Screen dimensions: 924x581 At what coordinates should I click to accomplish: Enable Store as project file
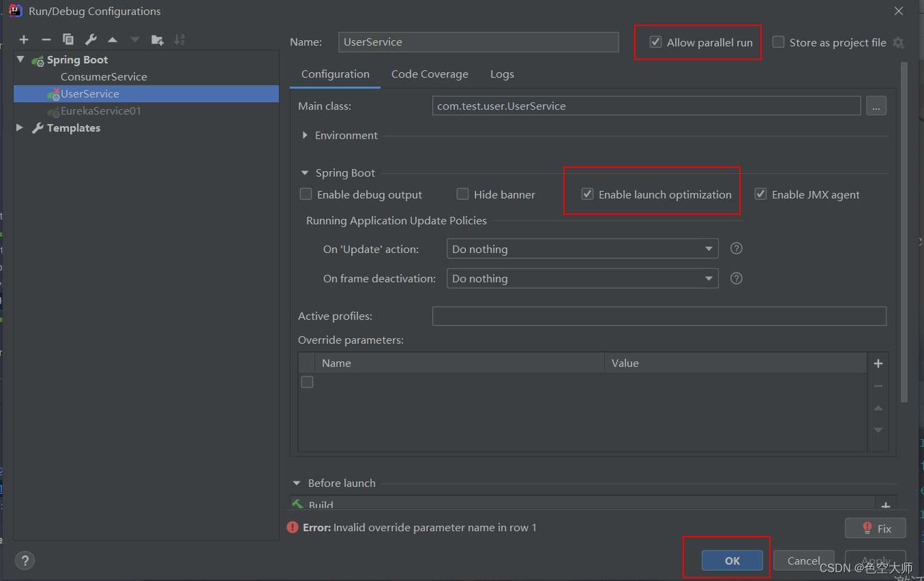pyautogui.click(x=778, y=42)
